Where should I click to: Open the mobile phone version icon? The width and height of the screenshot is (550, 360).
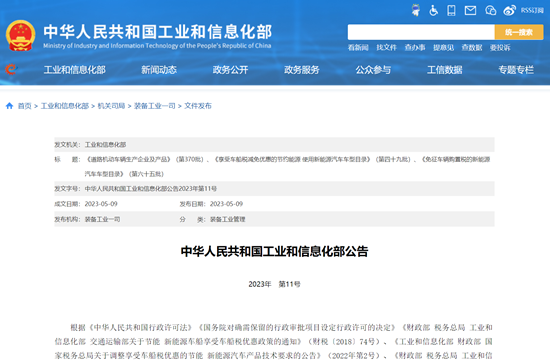tap(451, 10)
